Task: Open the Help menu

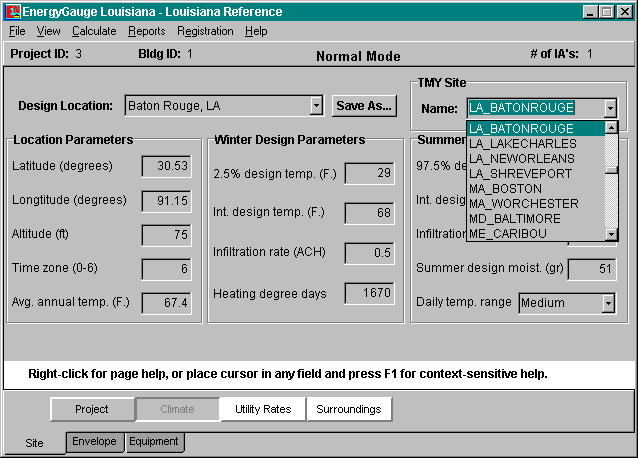Action: coord(256,31)
